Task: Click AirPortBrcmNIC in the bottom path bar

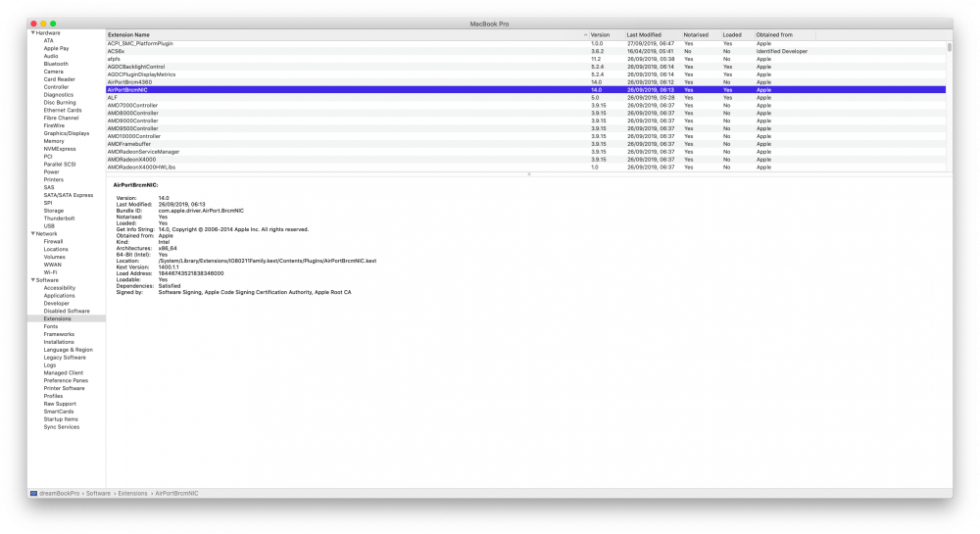Action: point(176,494)
